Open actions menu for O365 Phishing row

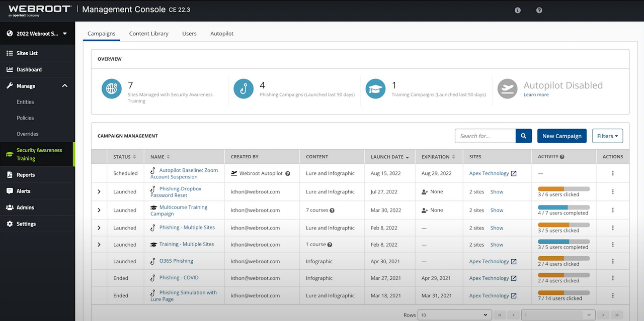click(x=612, y=261)
